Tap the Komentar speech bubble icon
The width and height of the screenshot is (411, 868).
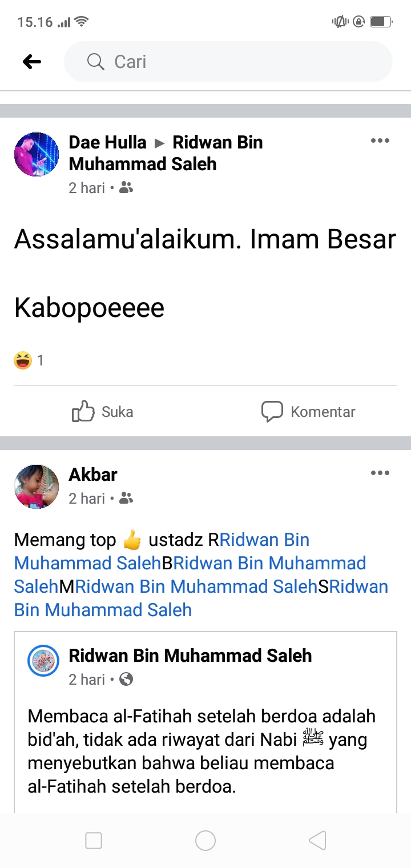(x=272, y=412)
